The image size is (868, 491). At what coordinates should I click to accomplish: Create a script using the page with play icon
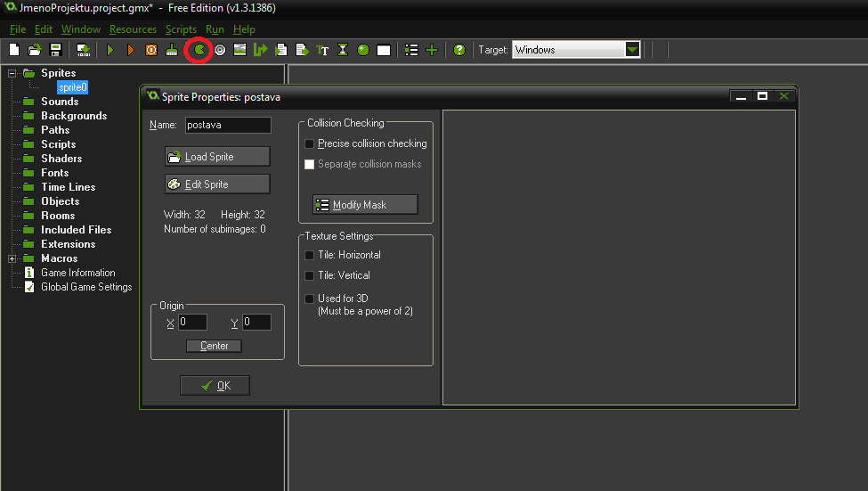pyautogui.click(x=281, y=50)
